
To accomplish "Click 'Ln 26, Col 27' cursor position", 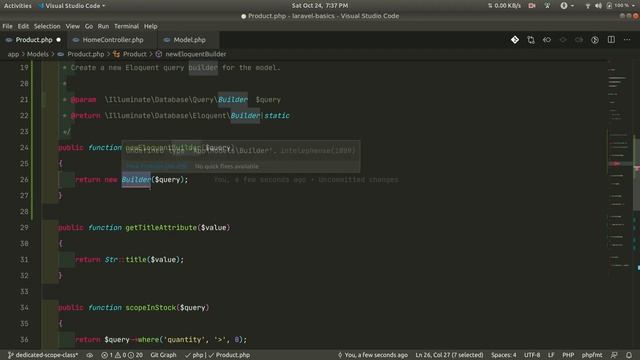I will click(x=449, y=355).
